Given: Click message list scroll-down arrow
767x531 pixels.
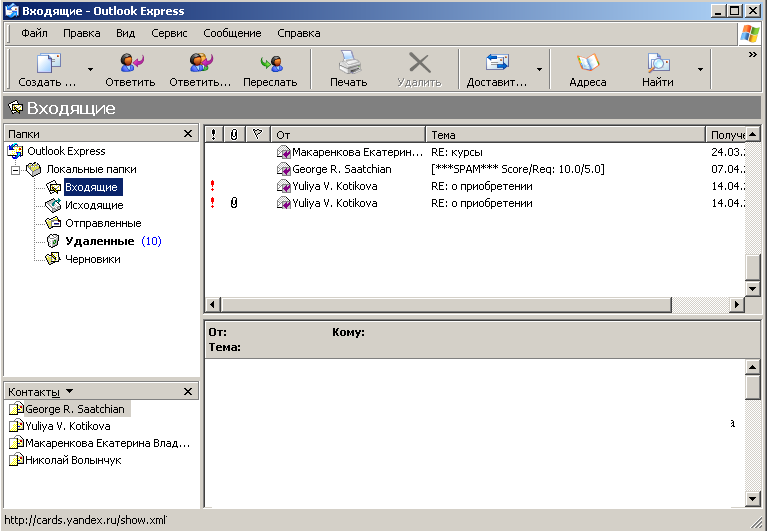Looking at the screenshot, I should (x=752, y=289).
